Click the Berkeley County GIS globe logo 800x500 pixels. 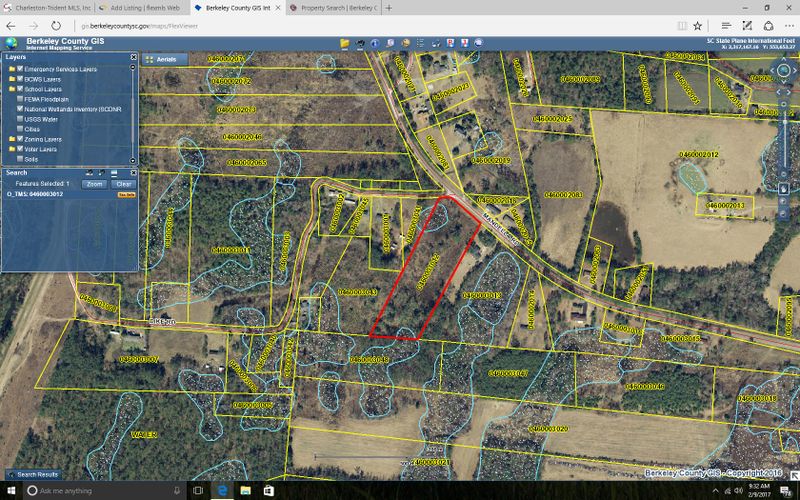coord(11,44)
